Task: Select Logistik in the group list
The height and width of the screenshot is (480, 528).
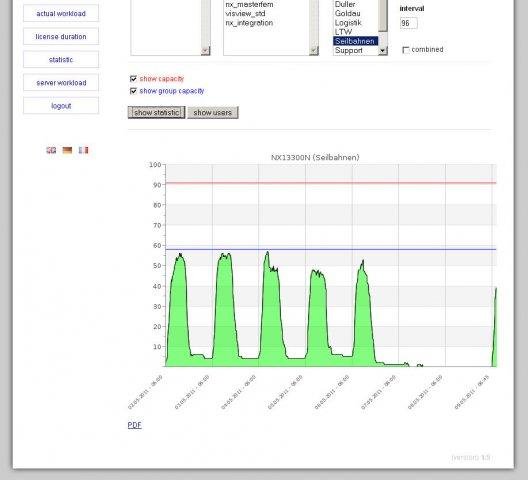Action: tap(348, 23)
